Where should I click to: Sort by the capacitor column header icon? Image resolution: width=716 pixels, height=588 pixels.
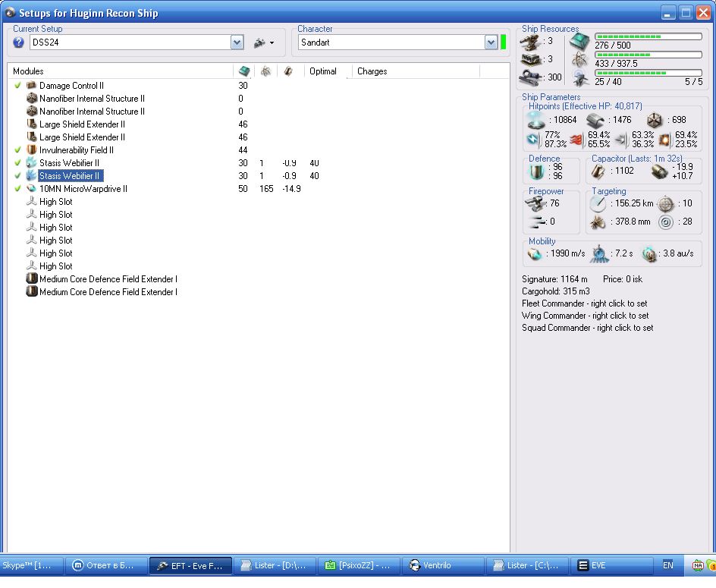(x=288, y=71)
